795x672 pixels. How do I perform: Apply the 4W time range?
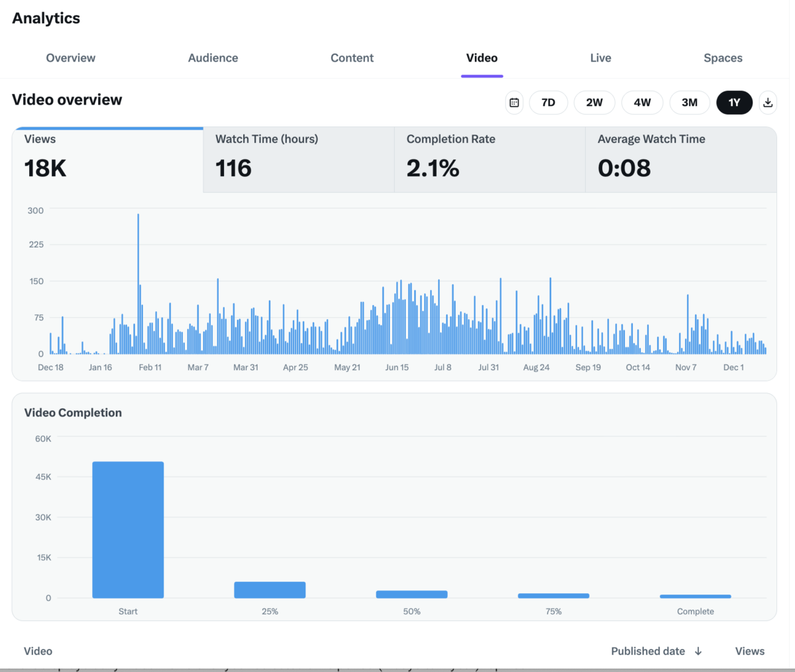point(642,103)
